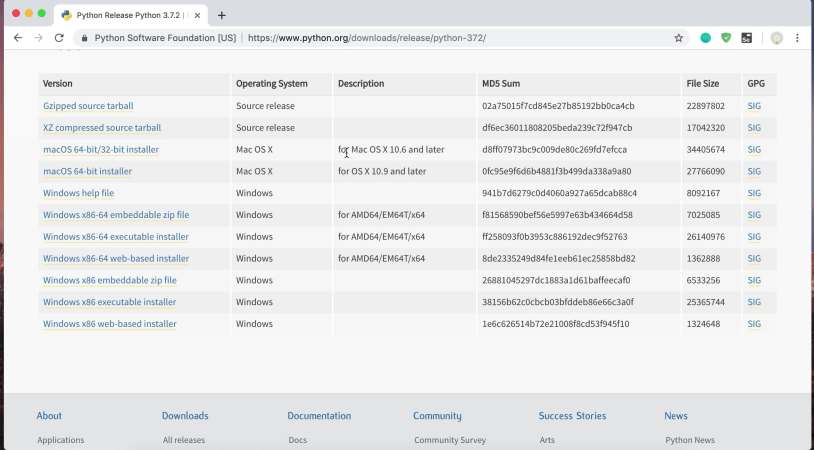
Task: Download the Gzipped source tarball
Action: pos(88,106)
